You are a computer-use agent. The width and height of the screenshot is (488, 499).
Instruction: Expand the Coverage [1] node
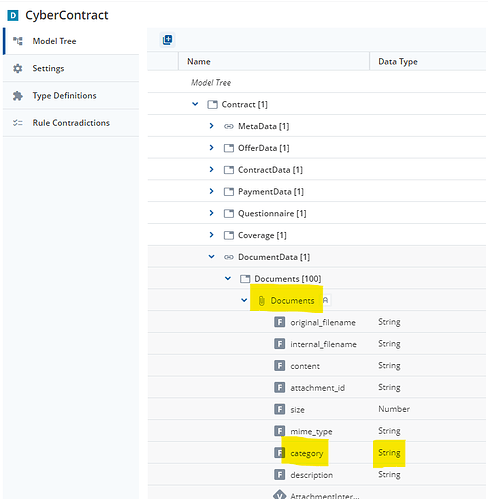click(x=211, y=235)
